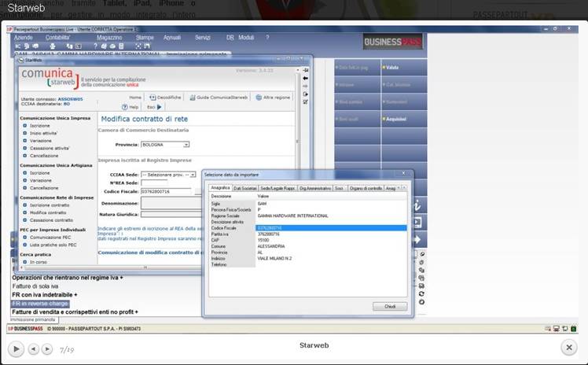Viewport: 588px width, 365px height.
Task: Open the Contabilità menu
Action: (x=57, y=37)
